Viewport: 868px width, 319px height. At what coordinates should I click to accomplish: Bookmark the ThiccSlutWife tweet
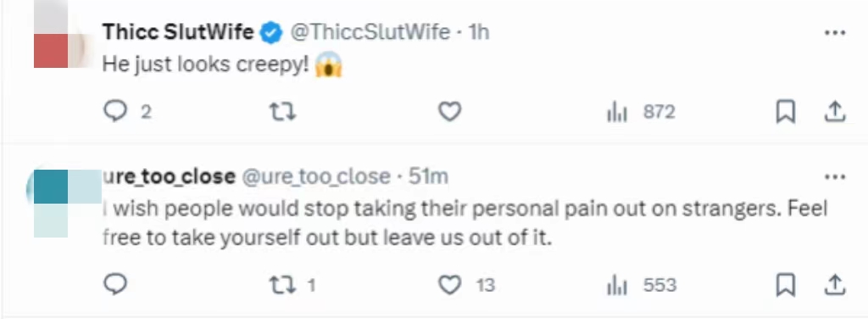pos(785,113)
